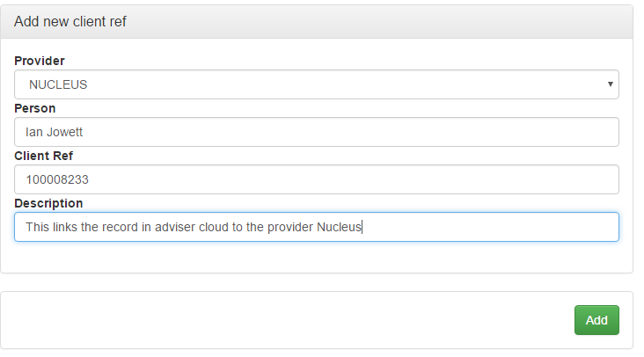644x357 pixels.
Task: Click the word 'adviser' in Description text
Action: pyautogui.click(x=175, y=227)
